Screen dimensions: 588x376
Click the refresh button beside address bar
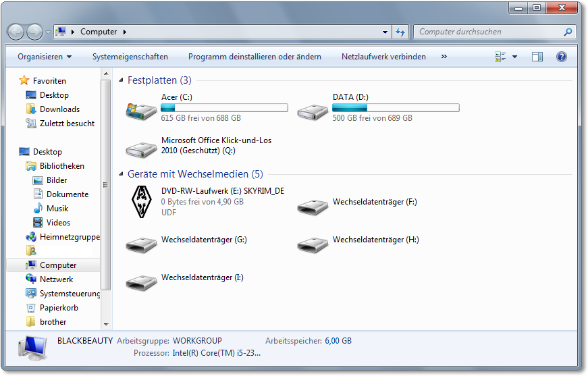[400, 32]
